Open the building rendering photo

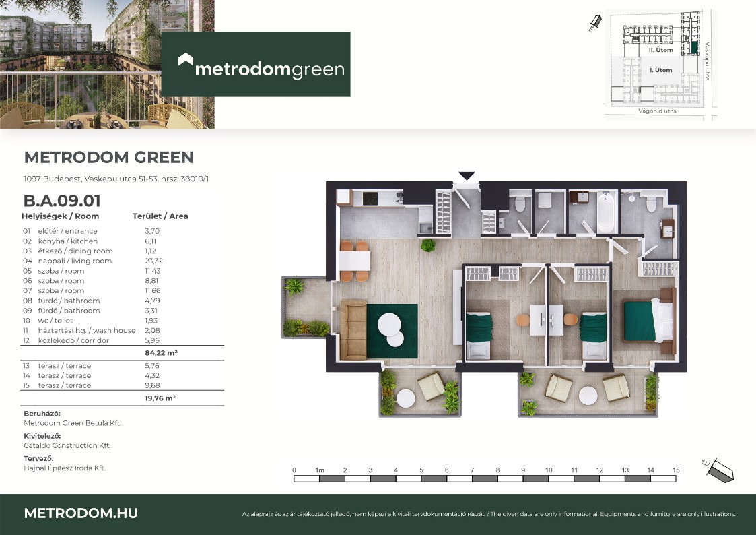[x=107, y=64]
